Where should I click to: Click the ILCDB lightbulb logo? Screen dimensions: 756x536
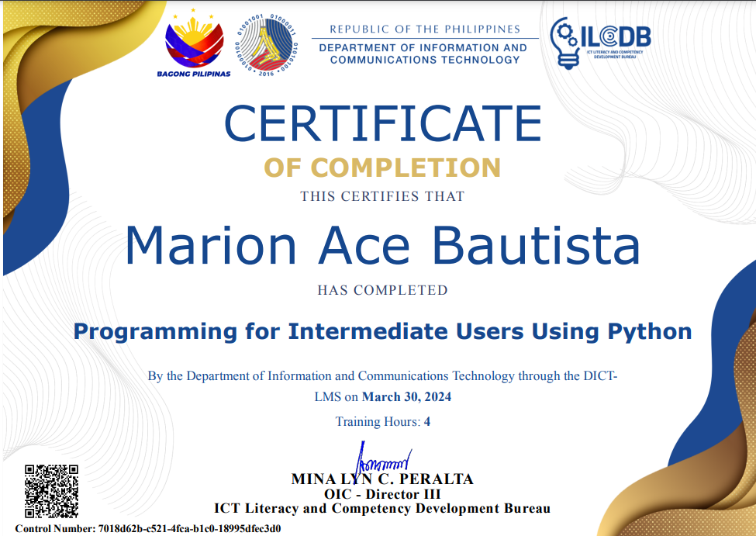pyautogui.click(x=600, y=43)
